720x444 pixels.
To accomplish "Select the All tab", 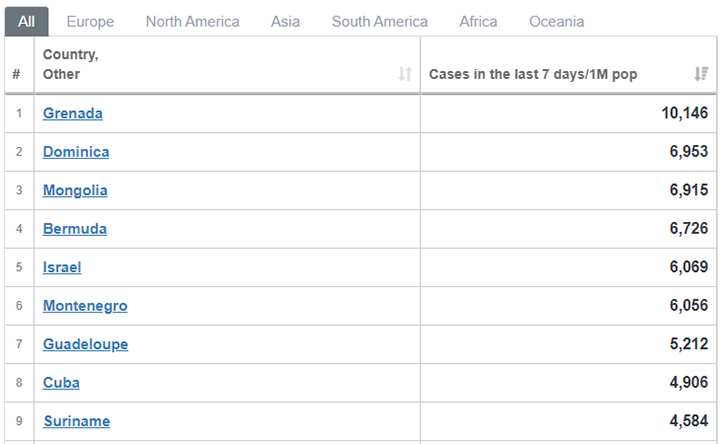I will 26,21.
